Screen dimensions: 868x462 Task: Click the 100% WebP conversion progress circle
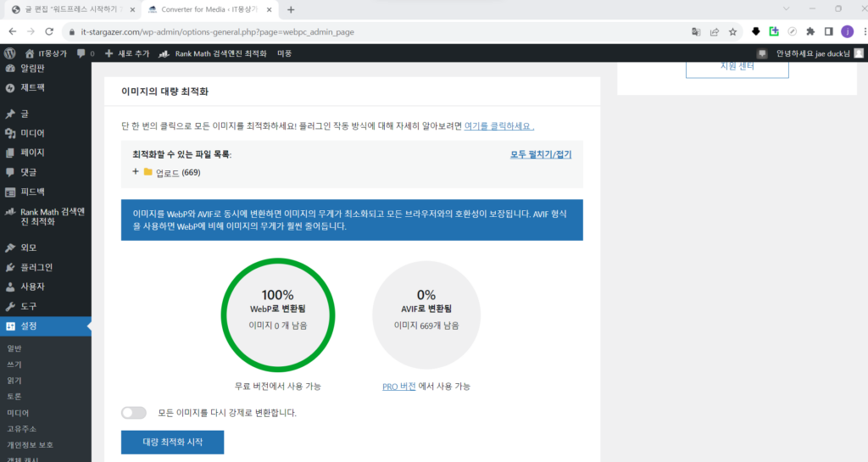click(x=278, y=314)
